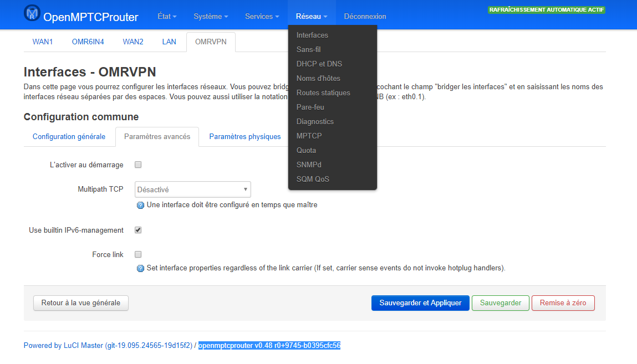The width and height of the screenshot is (637, 364).
Task: Open the Multipath TCP dropdown set to Désactivé
Action: point(192,189)
